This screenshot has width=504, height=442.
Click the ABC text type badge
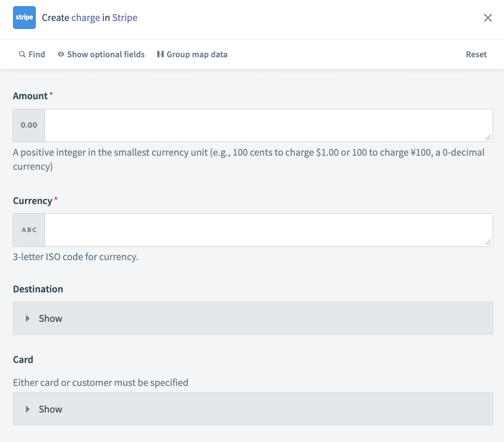pos(29,230)
